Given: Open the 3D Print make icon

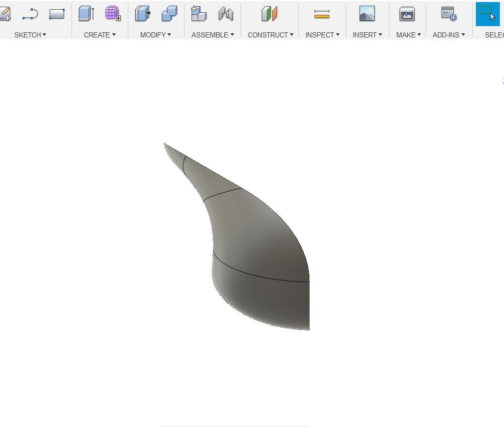Looking at the screenshot, I should 407,14.
